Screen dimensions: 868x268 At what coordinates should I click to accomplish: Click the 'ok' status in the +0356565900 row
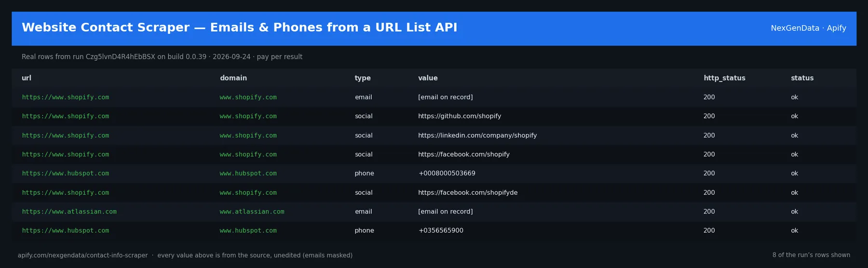click(794, 230)
